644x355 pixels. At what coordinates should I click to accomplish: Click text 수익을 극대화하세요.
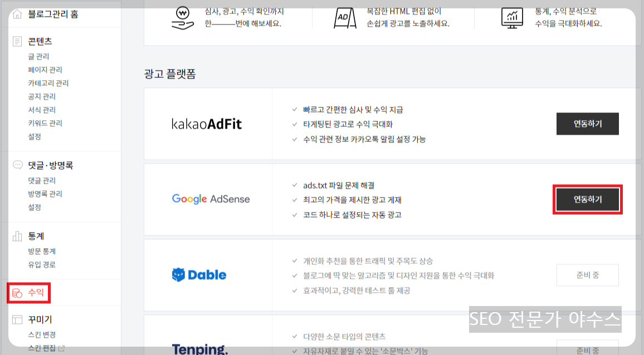click(568, 23)
